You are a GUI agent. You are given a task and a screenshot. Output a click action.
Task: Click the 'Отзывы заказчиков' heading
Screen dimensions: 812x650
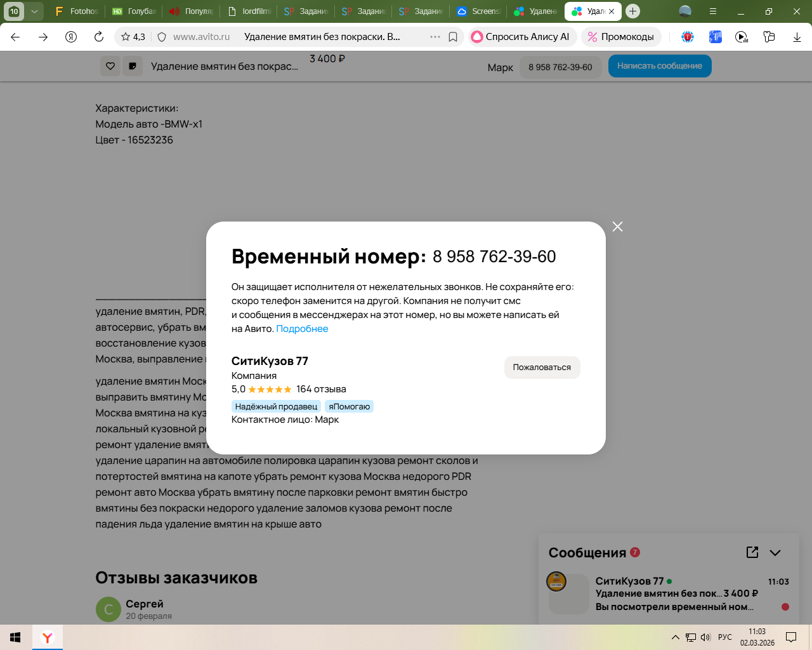click(x=176, y=578)
